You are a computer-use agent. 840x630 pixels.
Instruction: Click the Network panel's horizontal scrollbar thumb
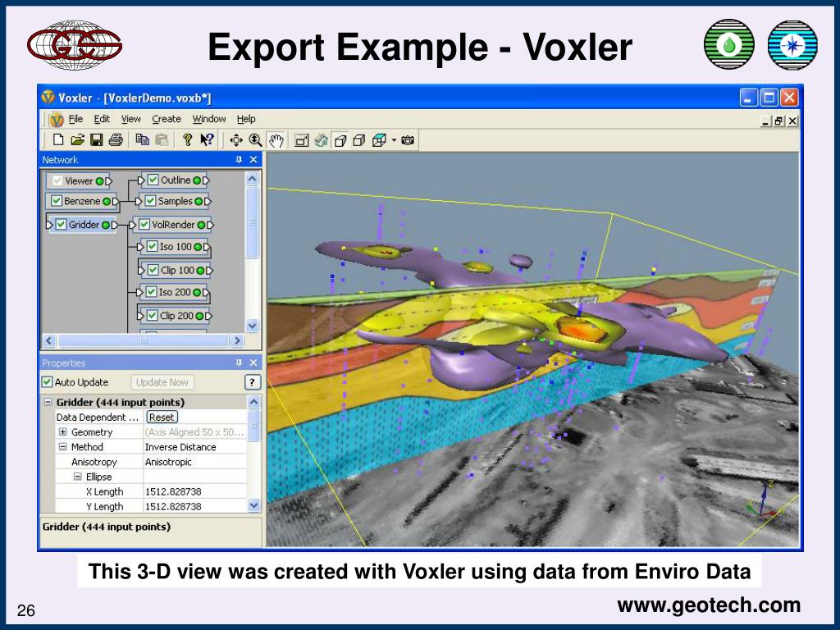coord(144,340)
